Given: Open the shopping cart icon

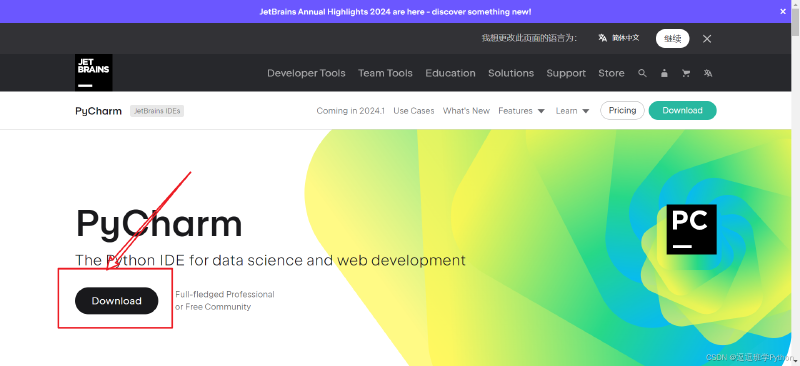Looking at the screenshot, I should pyautogui.click(x=686, y=73).
